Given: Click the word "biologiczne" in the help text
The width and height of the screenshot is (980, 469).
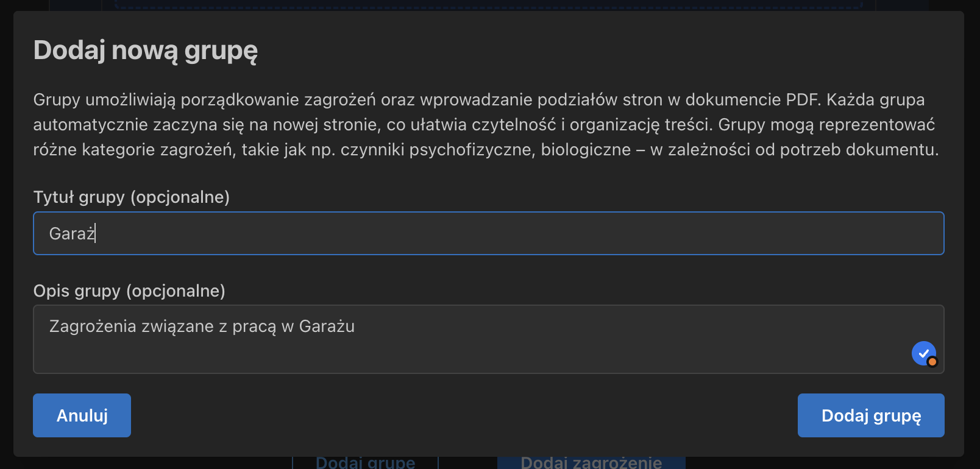Looking at the screenshot, I should [586, 150].
